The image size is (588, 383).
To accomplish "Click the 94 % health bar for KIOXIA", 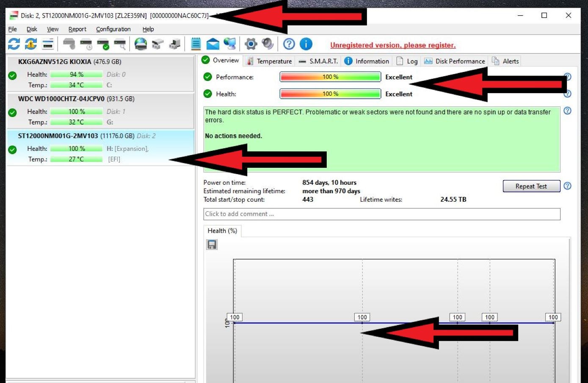I will click(76, 75).
